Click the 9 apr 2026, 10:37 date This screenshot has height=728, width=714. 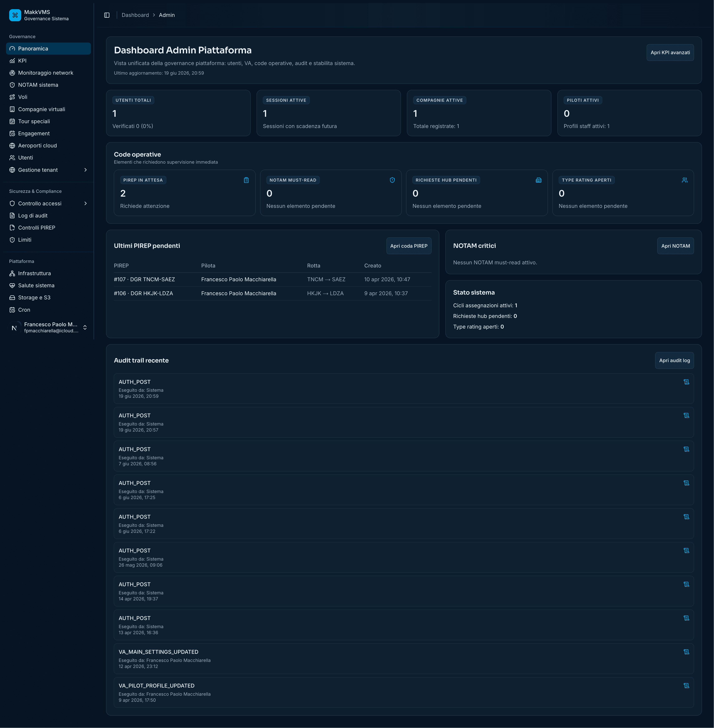(386, 293)
